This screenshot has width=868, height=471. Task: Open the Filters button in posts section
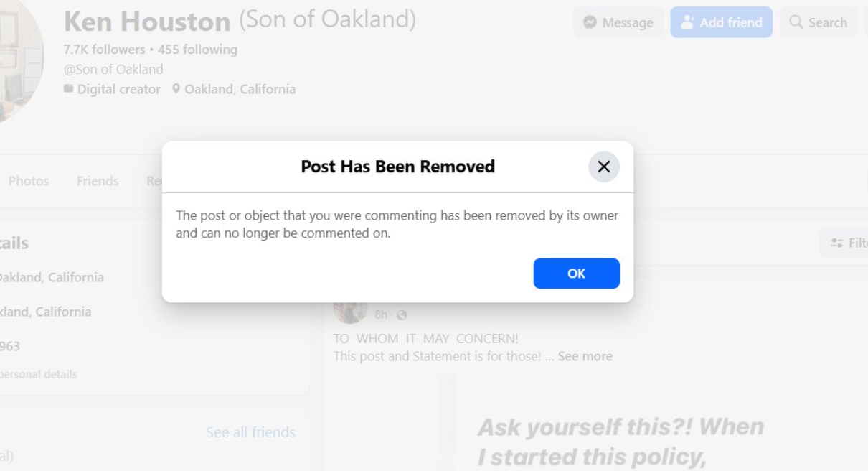(848, 243)
